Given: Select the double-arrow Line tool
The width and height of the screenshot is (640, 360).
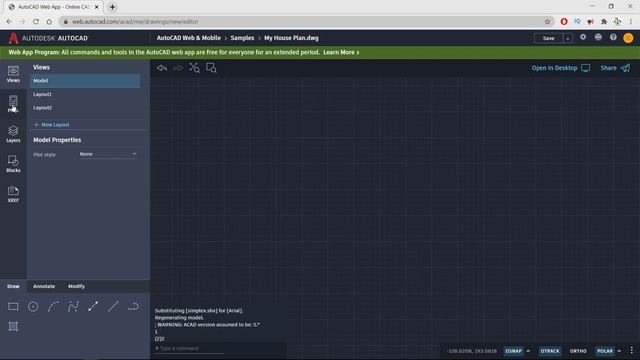Looking at the screenshot, I should click(93, 307).
